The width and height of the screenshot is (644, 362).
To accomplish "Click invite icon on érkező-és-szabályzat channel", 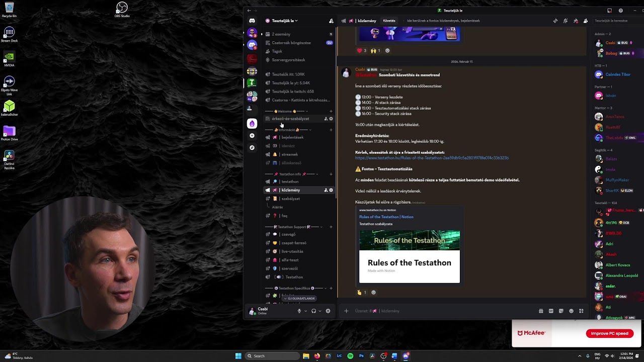I will click(x=326, y=119).
